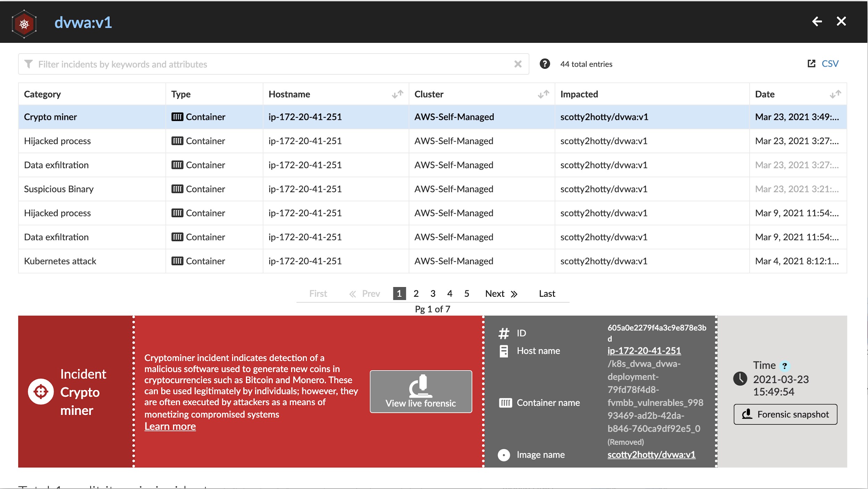Click the clock Time icon

coord(740,378)
